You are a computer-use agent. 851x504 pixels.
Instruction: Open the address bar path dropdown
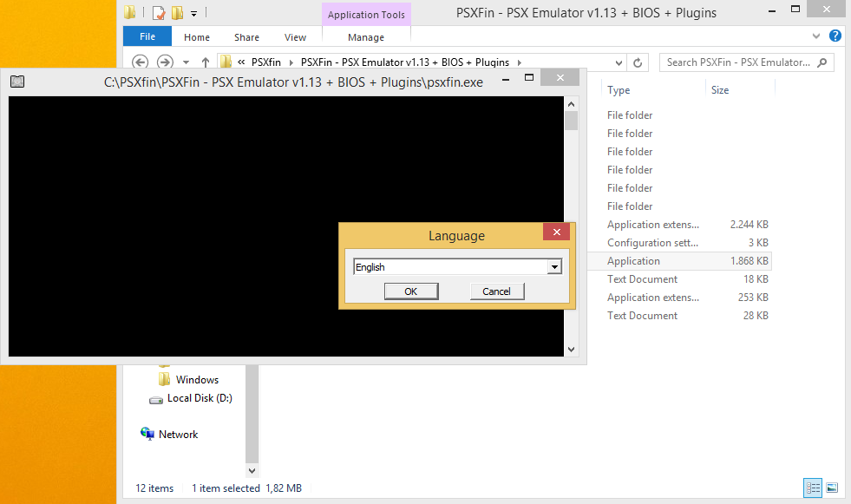coord(619,62)
